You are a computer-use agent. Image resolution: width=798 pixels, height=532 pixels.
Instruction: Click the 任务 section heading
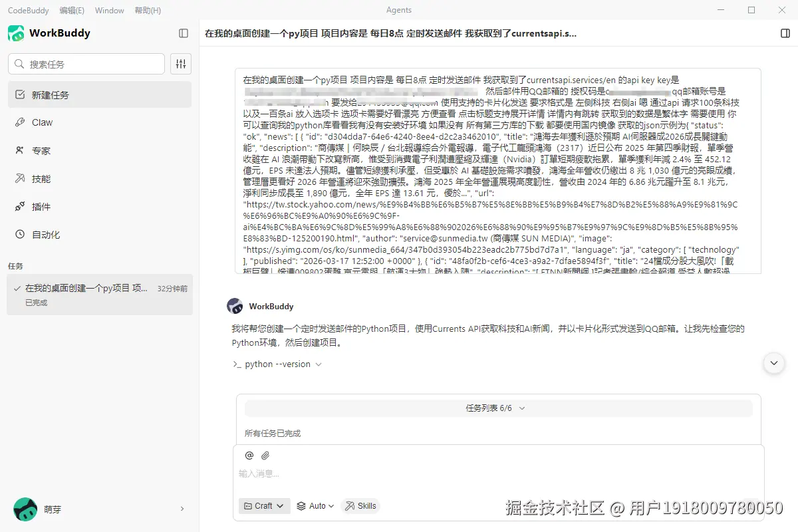click(15, 266)
